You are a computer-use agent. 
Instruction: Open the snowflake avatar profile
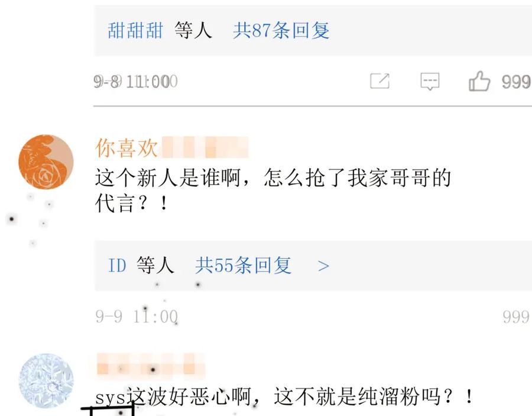click(x=46, y=380)
